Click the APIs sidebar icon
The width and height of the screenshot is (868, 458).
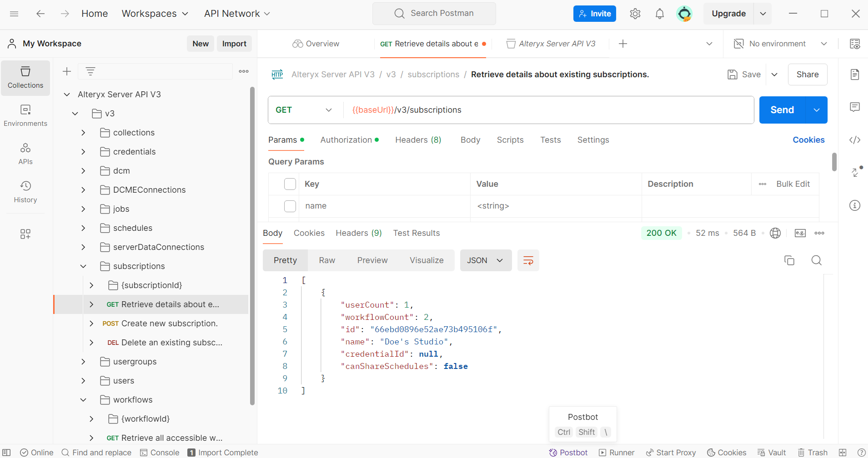(25, 154)
